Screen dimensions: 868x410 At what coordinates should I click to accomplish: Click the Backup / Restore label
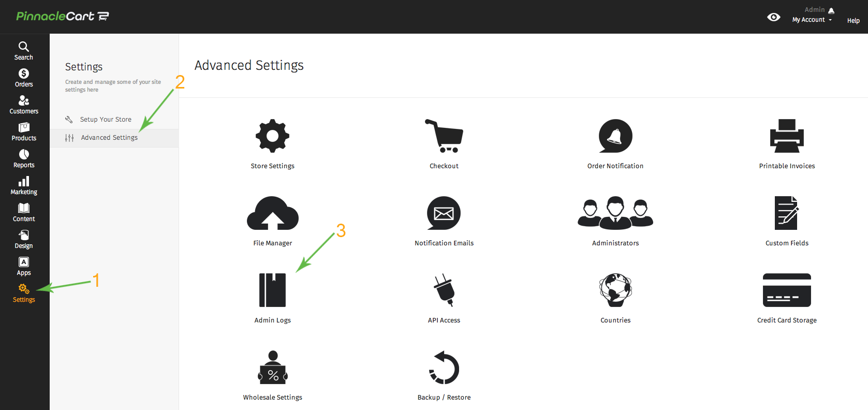444,398
